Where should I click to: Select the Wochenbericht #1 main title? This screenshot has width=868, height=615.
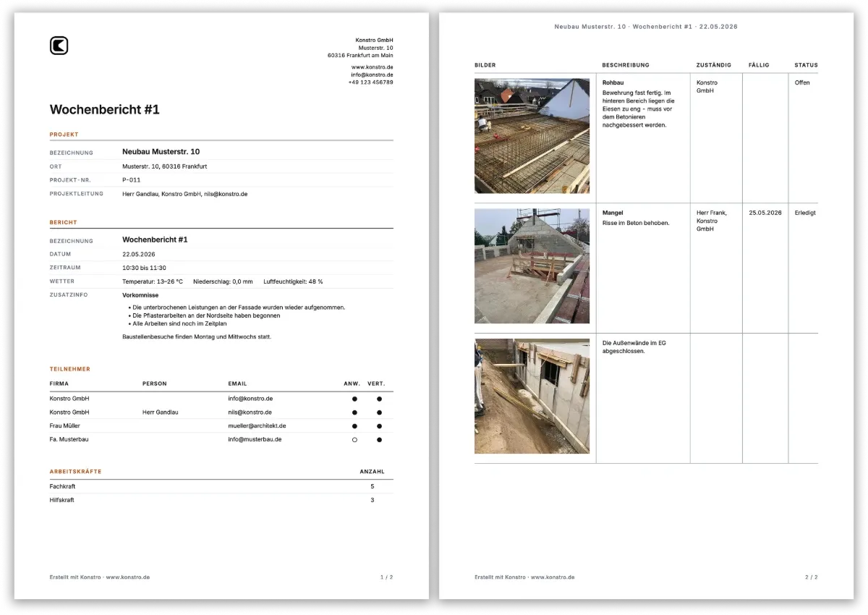point(104,110)
